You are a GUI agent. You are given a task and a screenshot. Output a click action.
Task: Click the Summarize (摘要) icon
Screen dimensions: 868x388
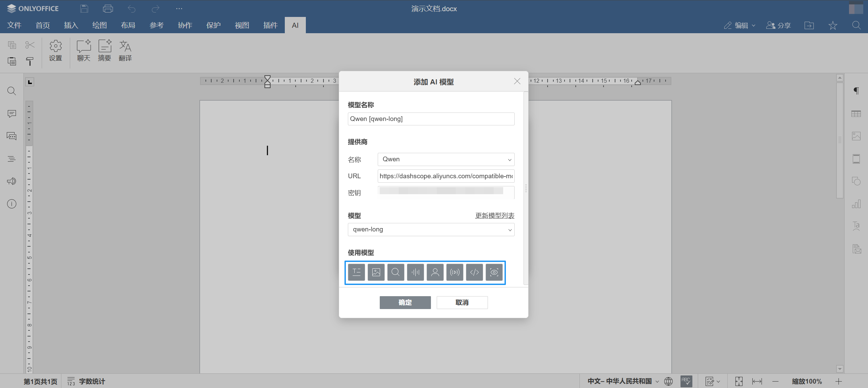point(104,51)
